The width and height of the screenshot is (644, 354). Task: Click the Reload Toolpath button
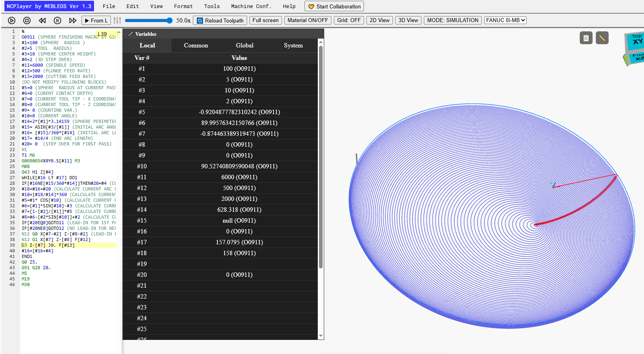(220, 20)
